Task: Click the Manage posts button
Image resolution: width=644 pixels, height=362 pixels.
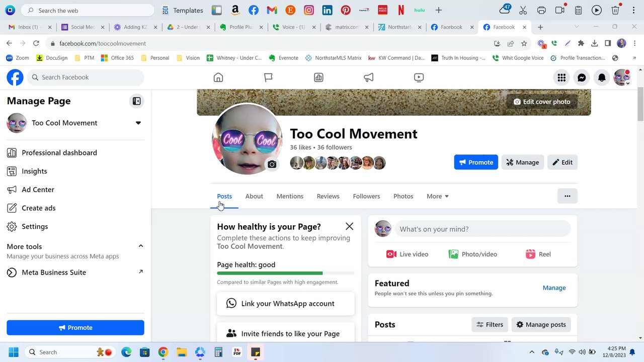Action: pyautogui.click(x=541, y=324)
